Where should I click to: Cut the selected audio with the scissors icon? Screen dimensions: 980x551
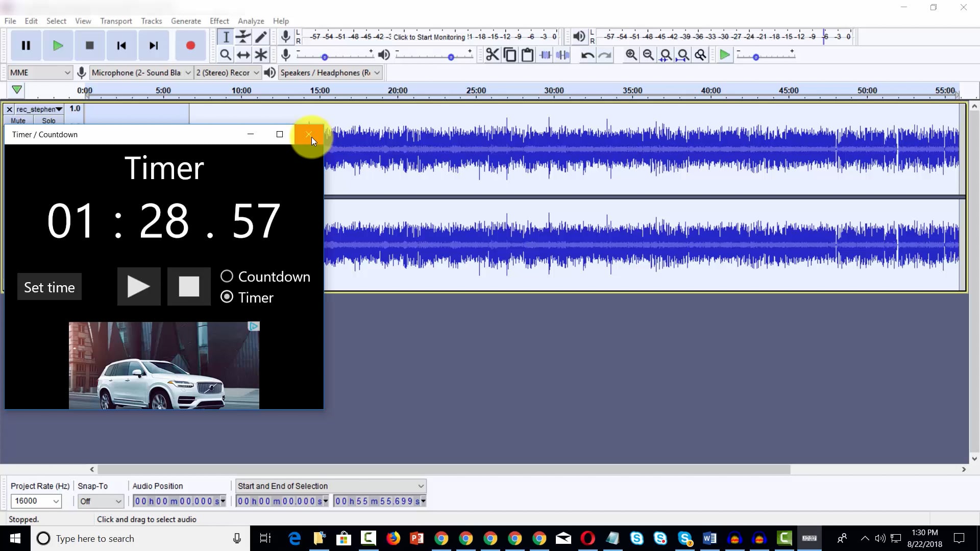click(492, 55)
